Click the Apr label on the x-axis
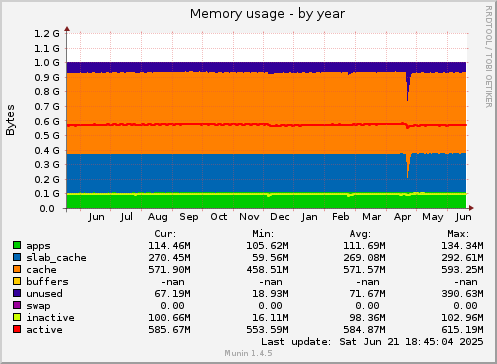This screenshot has width=497, height=364. coord(402,217)
